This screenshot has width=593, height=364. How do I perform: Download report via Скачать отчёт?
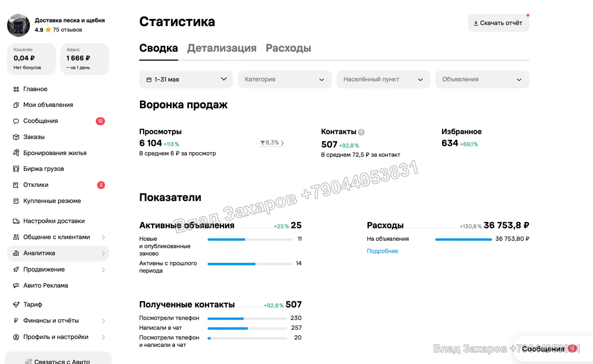[498, 23]
